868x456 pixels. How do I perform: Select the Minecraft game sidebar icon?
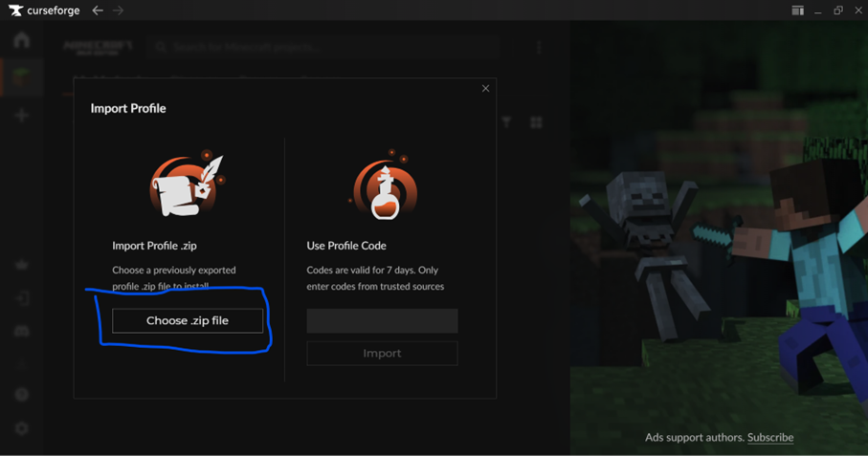tap(22, 78)
